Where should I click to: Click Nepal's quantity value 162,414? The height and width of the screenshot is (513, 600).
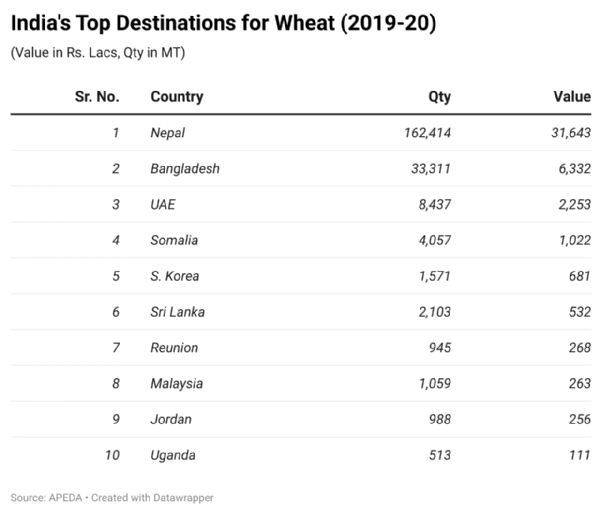pyautogui.click(x=424, y=133)
